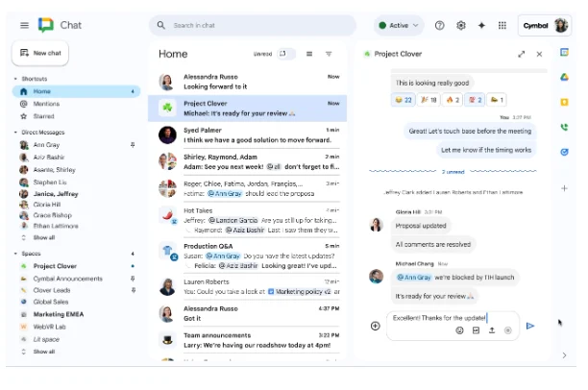Open the emoji picker in message box
The width and height of the screenshot is (588, 390).
(459, 330)
